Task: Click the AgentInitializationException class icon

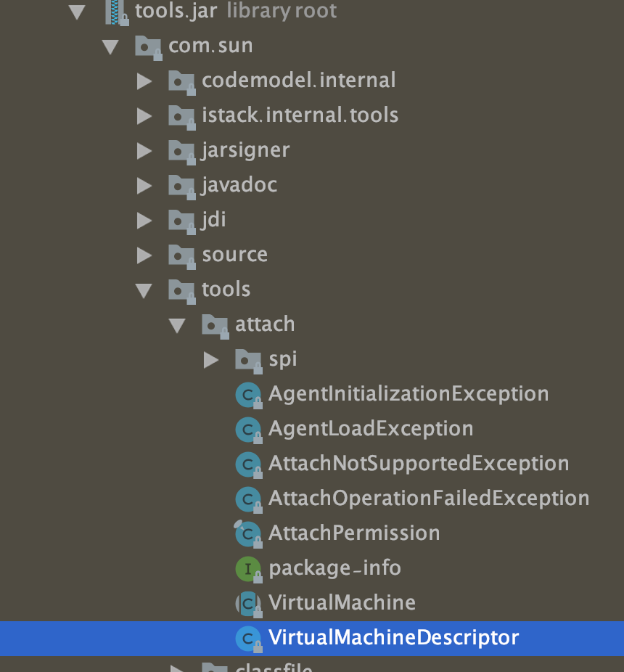Action: point(249,394)
